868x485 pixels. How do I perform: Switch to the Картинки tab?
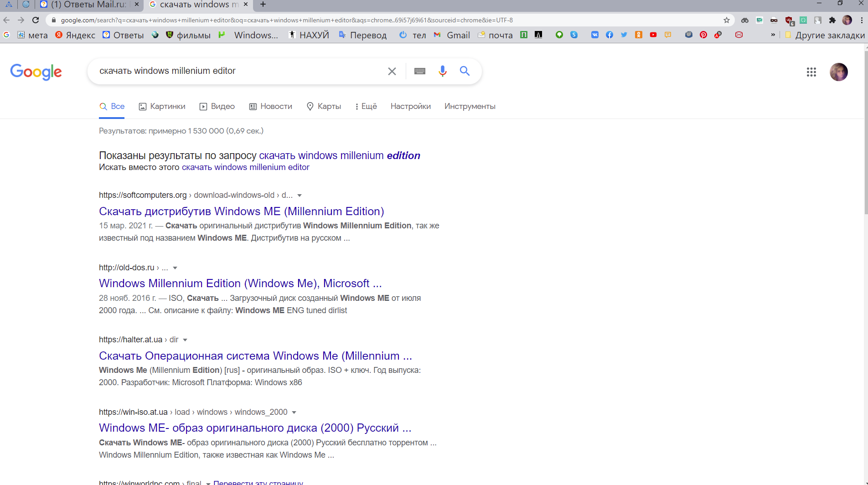(x=162, y=106)
